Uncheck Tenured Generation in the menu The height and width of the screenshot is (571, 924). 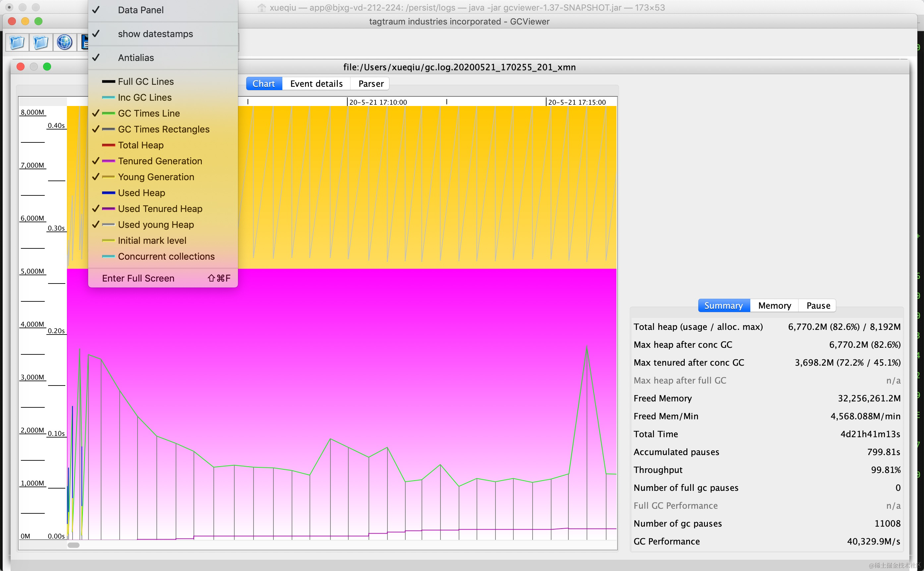tap(160, 161)
